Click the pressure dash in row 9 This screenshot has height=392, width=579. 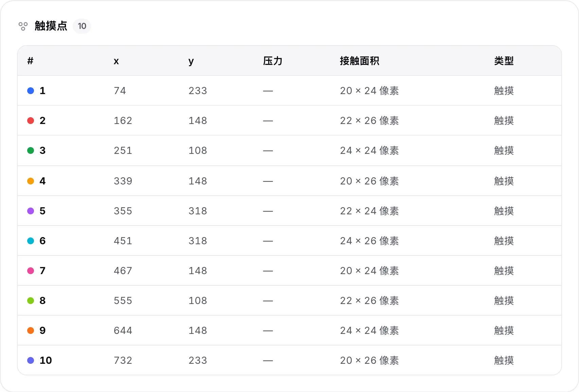tap(268, 331)
